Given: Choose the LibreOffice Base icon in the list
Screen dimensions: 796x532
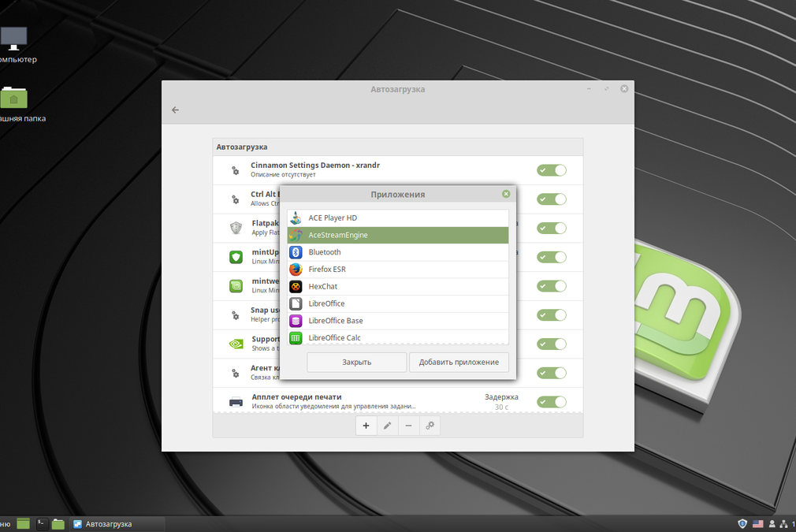Looking at the screenshot, I should coord(296,321).
